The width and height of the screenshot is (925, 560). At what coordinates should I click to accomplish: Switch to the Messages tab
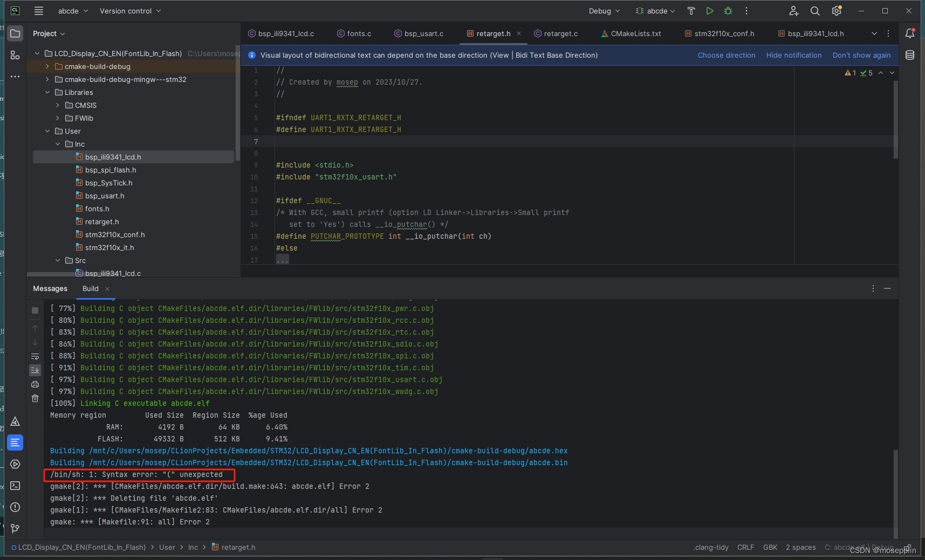click(x=50, y=289)
